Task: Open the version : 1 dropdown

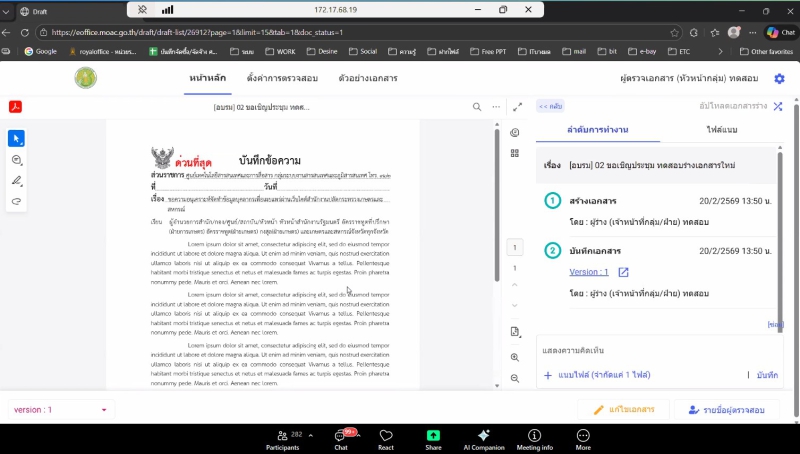Action: coord(61,410)
